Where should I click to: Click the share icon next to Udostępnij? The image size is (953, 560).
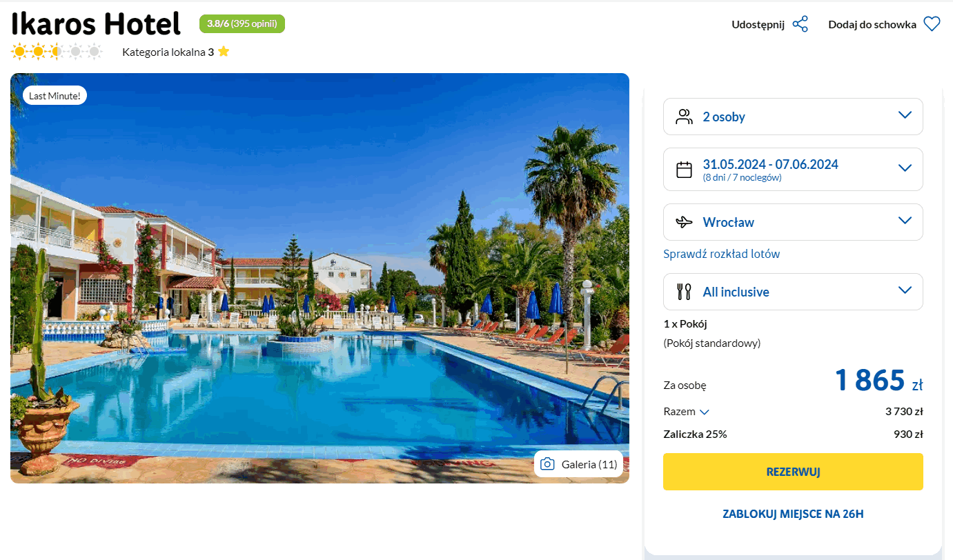(x=800, y=24)
